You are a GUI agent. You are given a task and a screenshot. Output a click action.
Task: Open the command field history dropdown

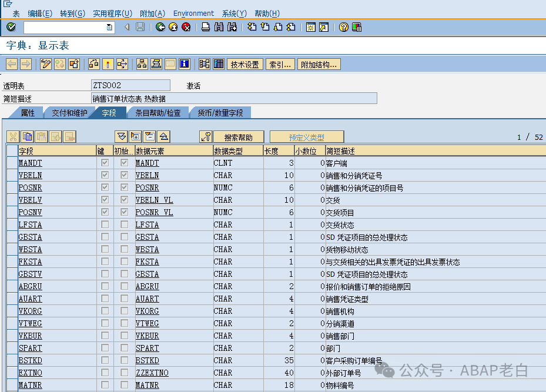click(x=109, y=27)
